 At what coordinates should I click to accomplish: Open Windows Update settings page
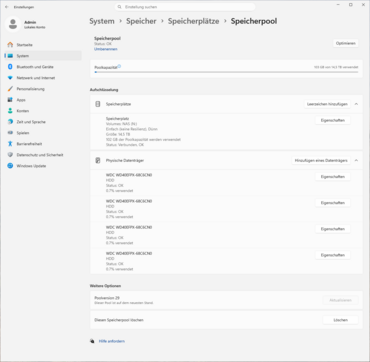[43, 166]
